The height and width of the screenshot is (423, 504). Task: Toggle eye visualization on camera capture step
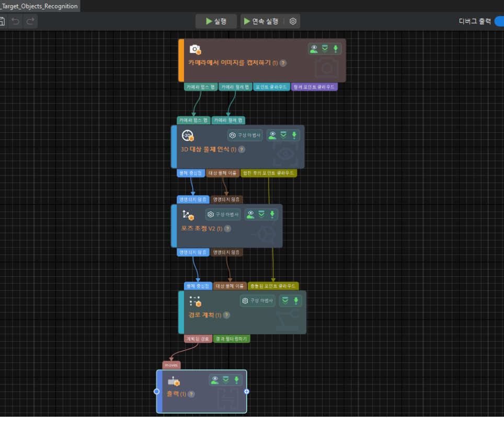coord(314,49)
